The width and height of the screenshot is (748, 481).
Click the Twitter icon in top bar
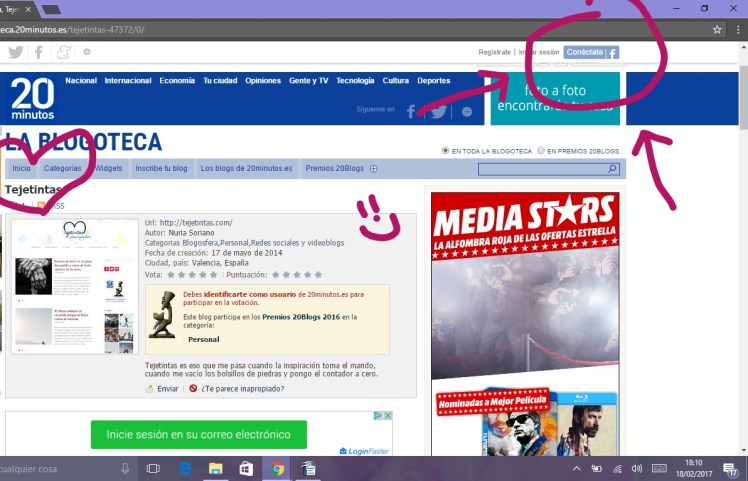tap(15, 52)
